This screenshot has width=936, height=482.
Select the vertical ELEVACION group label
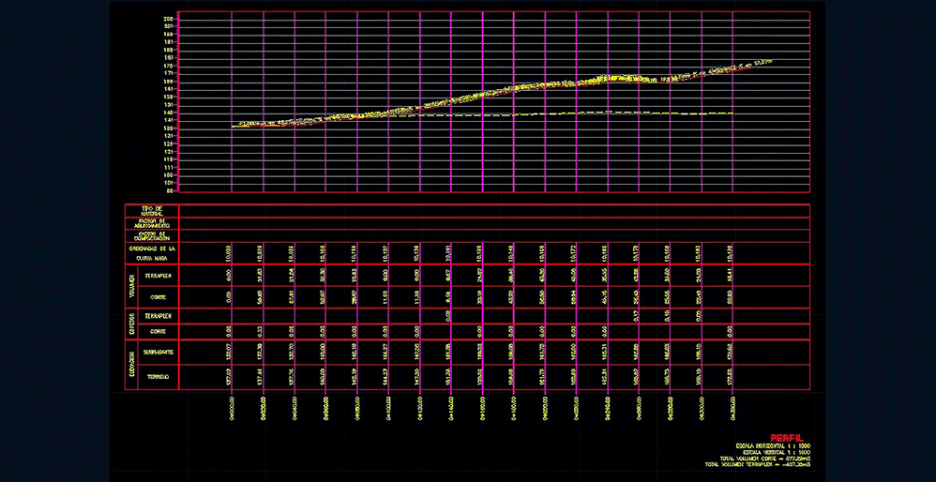click(131, 365)
